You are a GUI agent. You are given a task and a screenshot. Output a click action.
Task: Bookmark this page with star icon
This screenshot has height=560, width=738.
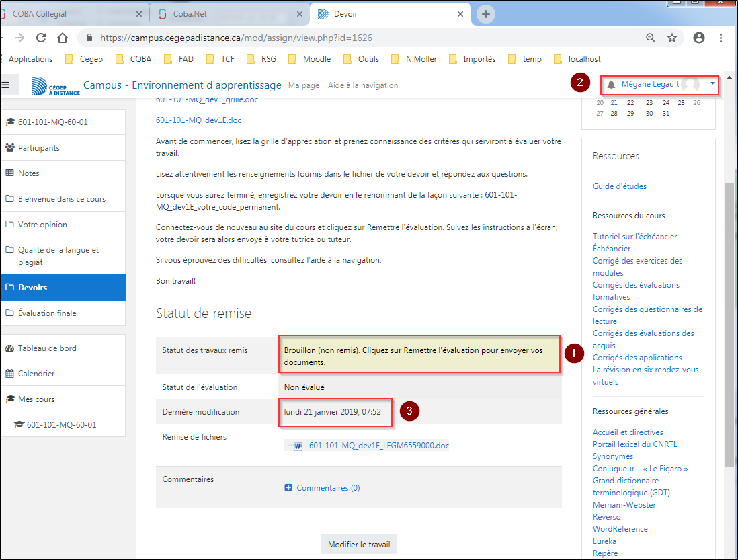(671, 38)
